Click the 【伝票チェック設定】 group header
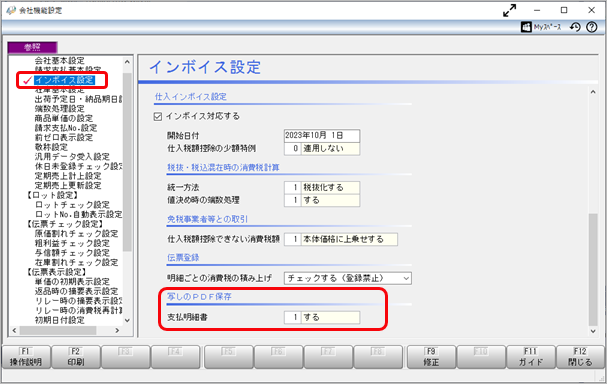Screen dimensions: 607x384 click(x=65, y=224)
